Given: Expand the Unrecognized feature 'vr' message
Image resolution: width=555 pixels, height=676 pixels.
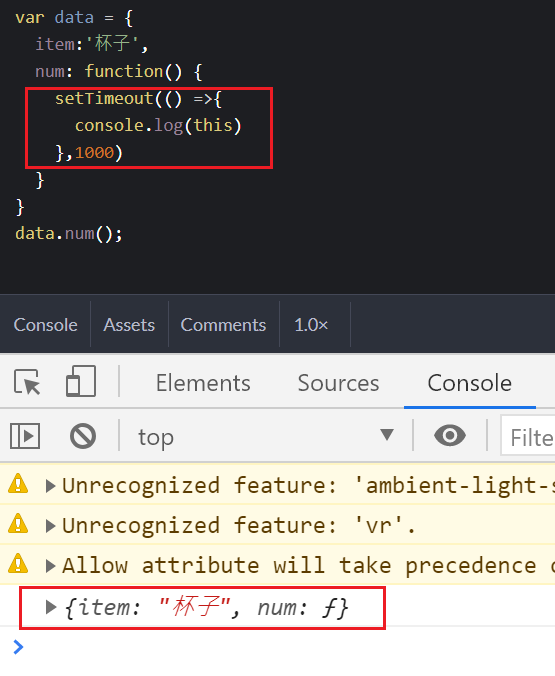Looking at the screenshot, I should click(x=50, y=526).
